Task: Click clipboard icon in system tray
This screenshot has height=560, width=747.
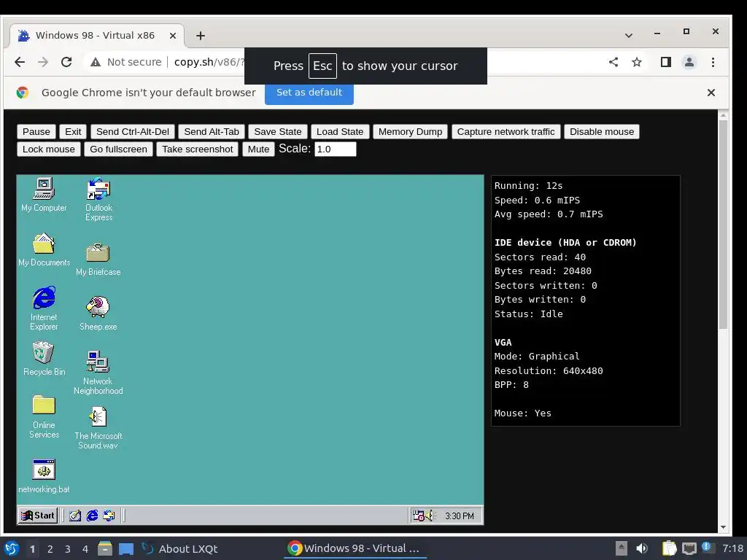Action: click(x=669, y=548)
